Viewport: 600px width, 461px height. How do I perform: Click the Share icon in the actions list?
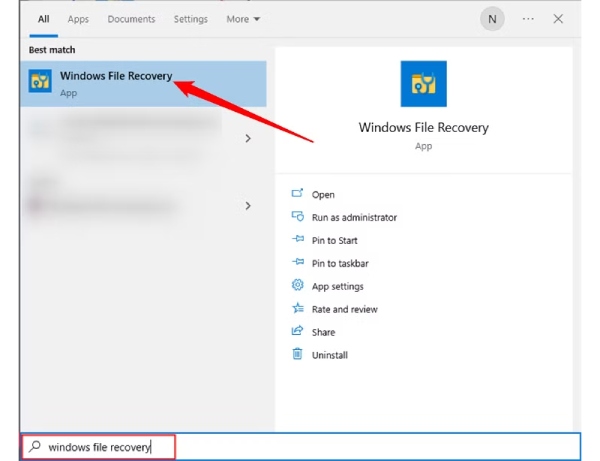297,332
